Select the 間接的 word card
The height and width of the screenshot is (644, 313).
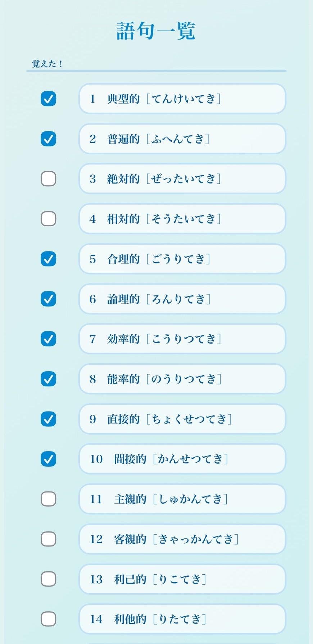click(182, 459)
